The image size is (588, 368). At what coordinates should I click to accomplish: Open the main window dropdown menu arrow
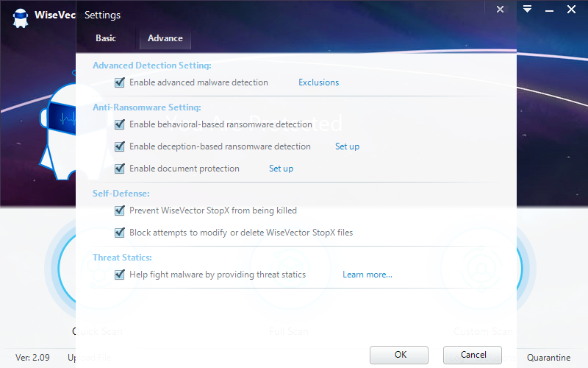[x=527, y=10]
